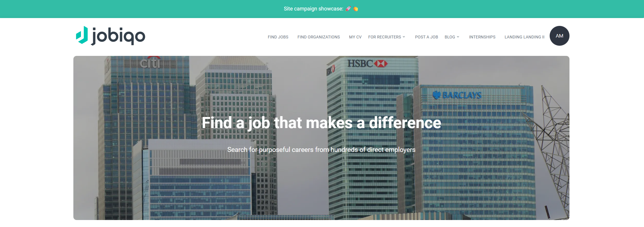Expand the Blog dropdown menu

coord(452,37)
